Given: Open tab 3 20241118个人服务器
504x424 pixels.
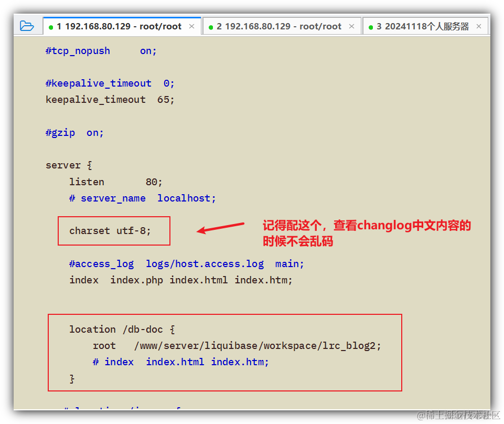Looking at the screenshot, I should tap(425, 26).
